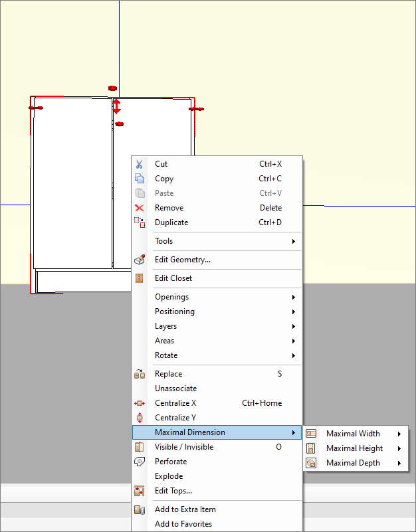Click the Perforate icon
This screenshot has height=532, width=416.
click(140, 462)
